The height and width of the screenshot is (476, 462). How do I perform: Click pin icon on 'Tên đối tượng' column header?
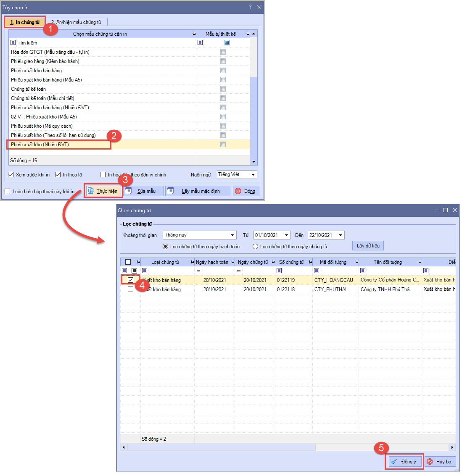point(419,262)
